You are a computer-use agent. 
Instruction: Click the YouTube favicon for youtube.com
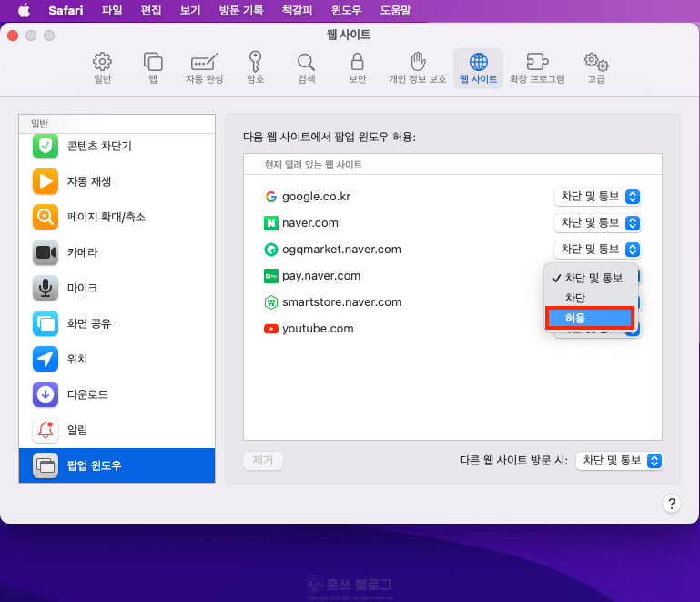pos(271,329)
